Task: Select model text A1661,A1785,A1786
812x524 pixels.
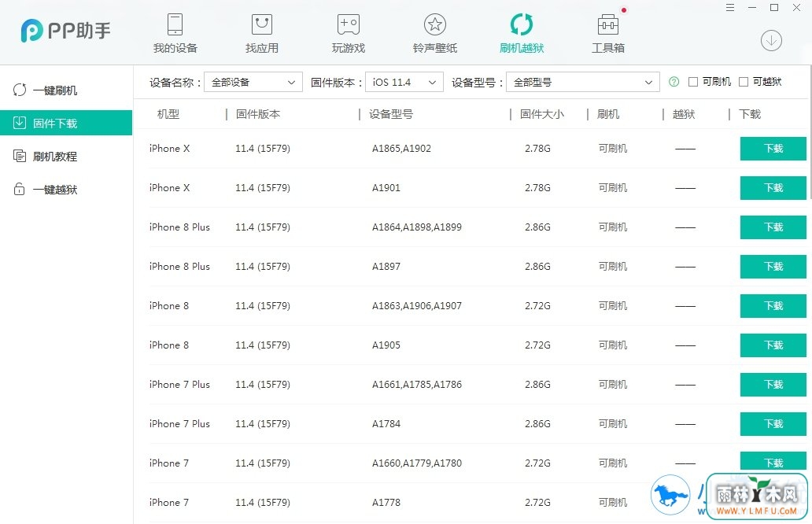Action: click(417, 385)
